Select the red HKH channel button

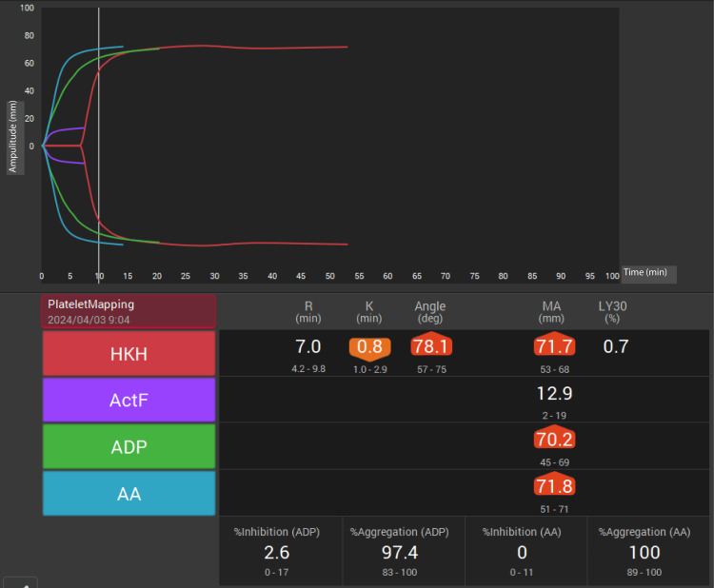pos(129,354)
